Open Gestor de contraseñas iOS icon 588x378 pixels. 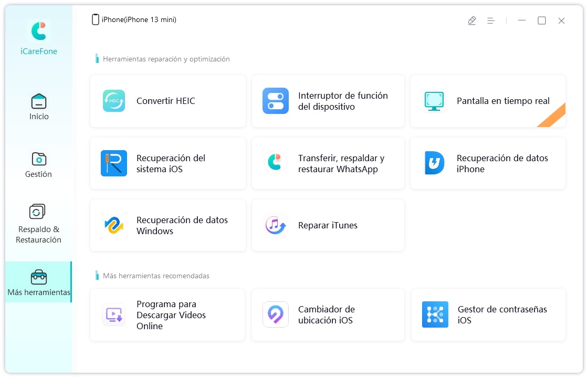435,315
